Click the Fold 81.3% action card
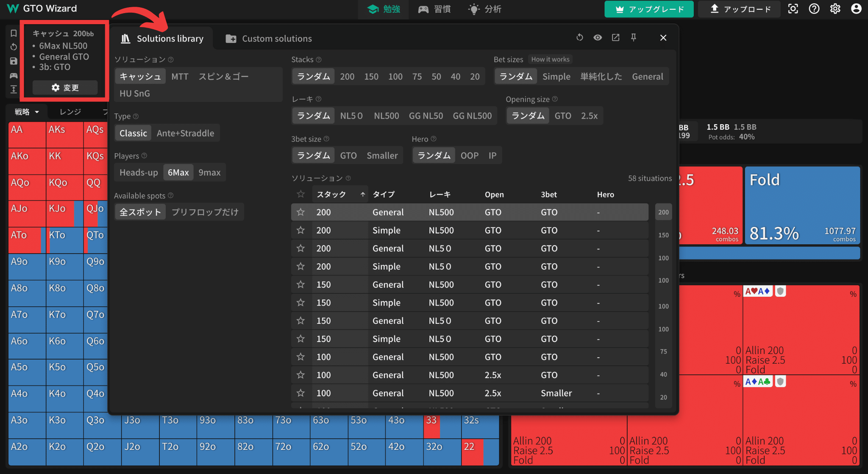This screenshot has height=474, width=868. coord(802,205)
